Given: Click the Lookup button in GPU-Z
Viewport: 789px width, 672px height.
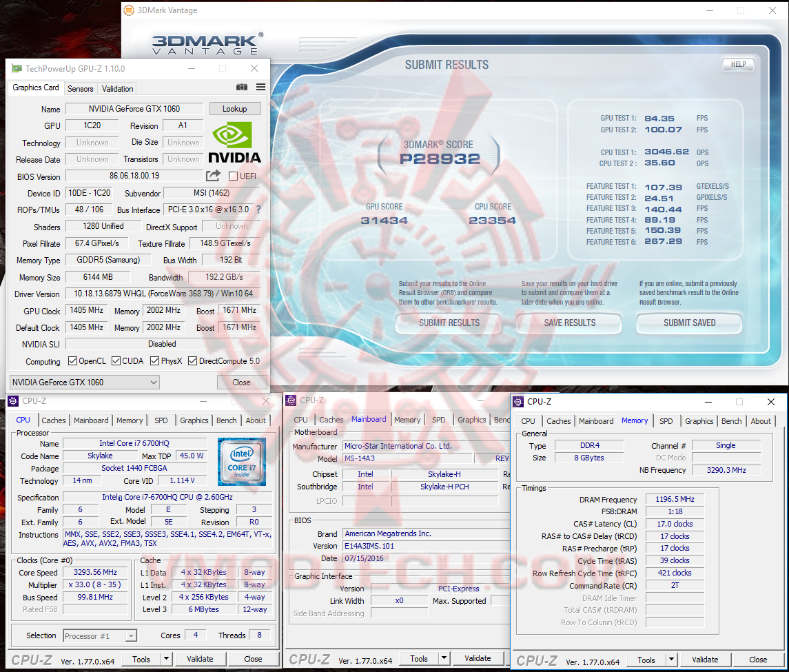Looking at the screenshot, I should 234,109.
